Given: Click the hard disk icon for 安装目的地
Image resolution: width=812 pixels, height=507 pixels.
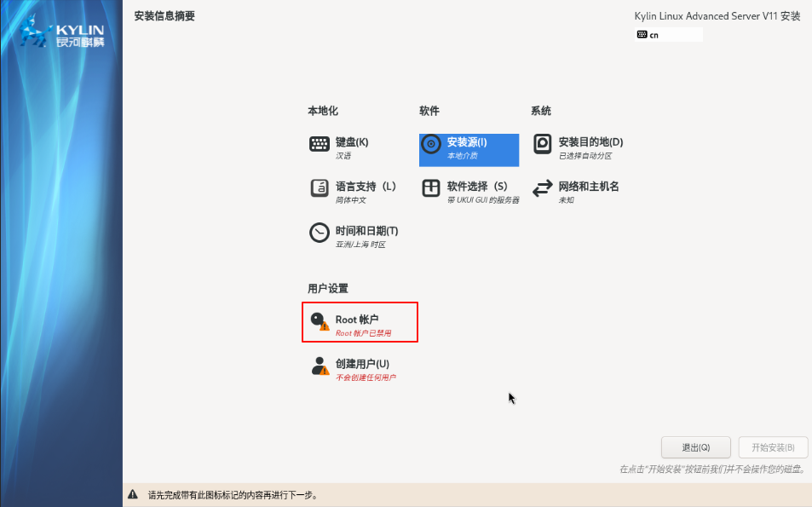Looking at the screenshot, I should tap(542, 144).
